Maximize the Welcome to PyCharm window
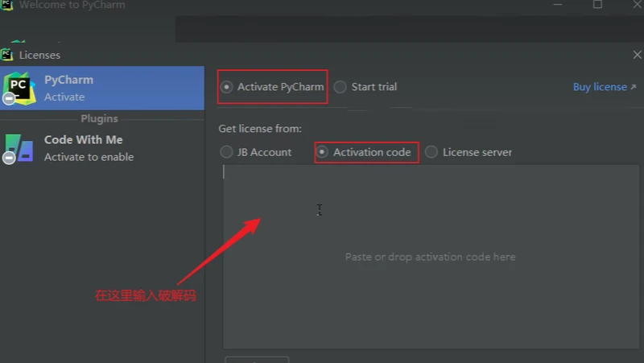The height and width of the screenshot is (363, 644). point(597,5)
